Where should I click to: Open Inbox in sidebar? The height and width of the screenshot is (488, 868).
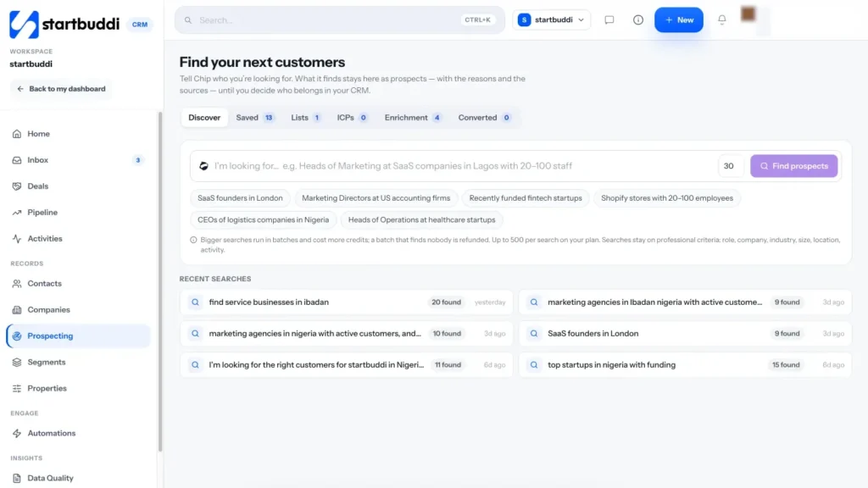click(79, 160)
